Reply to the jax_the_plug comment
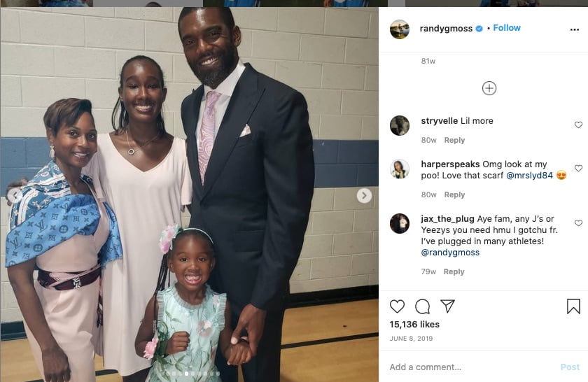The height and width of the screenshot is (382, 588). [x=454, y=271]
